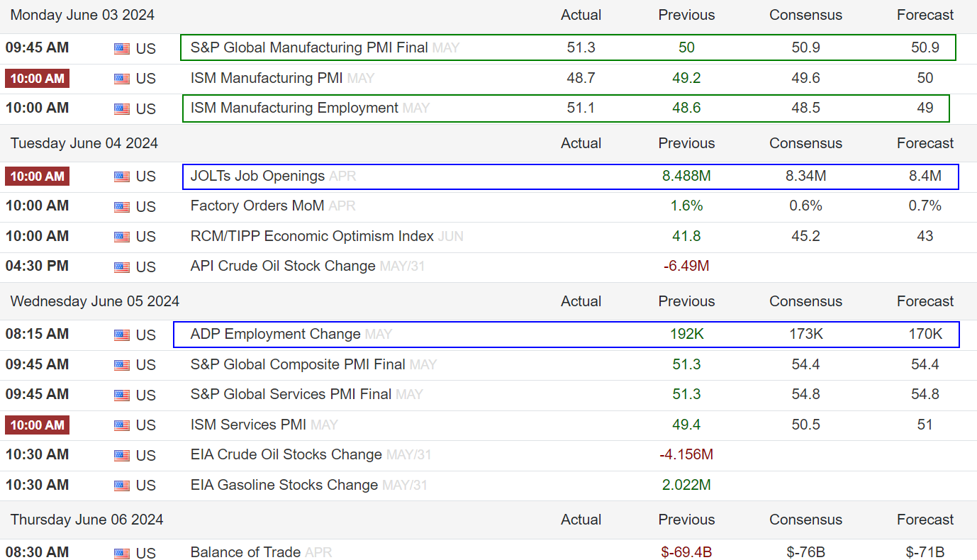The image size is (977, 560).
Task: Click the actual value 51.1 for ISM Manufacturing Employment
Action: 581,108
